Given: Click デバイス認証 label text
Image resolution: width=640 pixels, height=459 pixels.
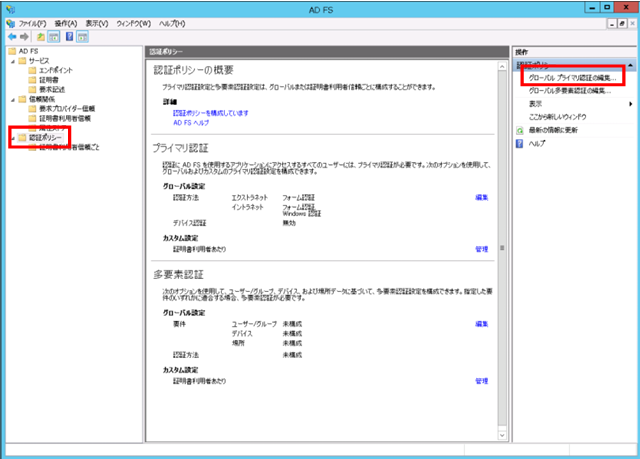Looking at the screenshot, I should 189,223.
